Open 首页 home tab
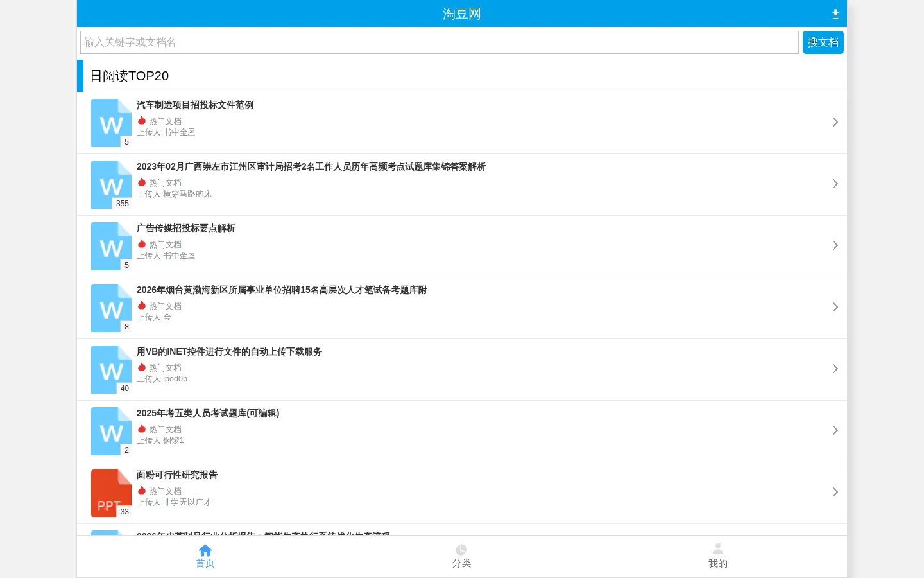 pyautogui.click(x=205, y=556)
